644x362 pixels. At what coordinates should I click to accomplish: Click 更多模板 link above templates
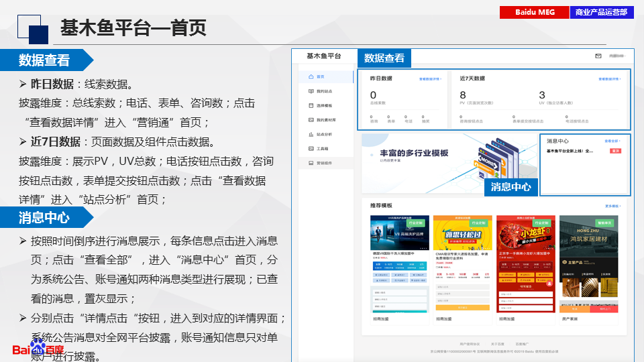coord(612,206)
